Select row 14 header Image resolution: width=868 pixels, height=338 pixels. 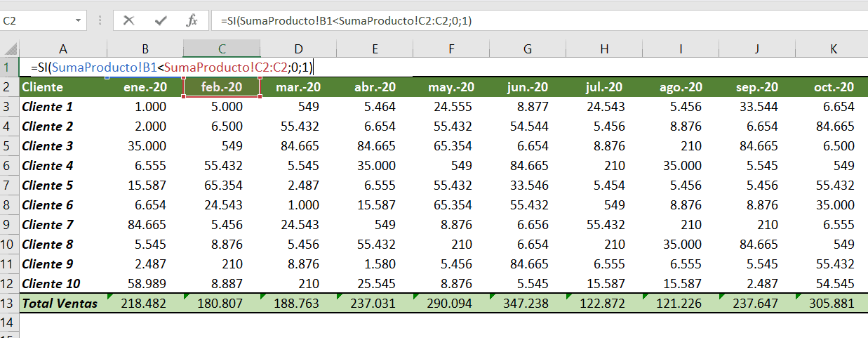[x=9, y=322]
